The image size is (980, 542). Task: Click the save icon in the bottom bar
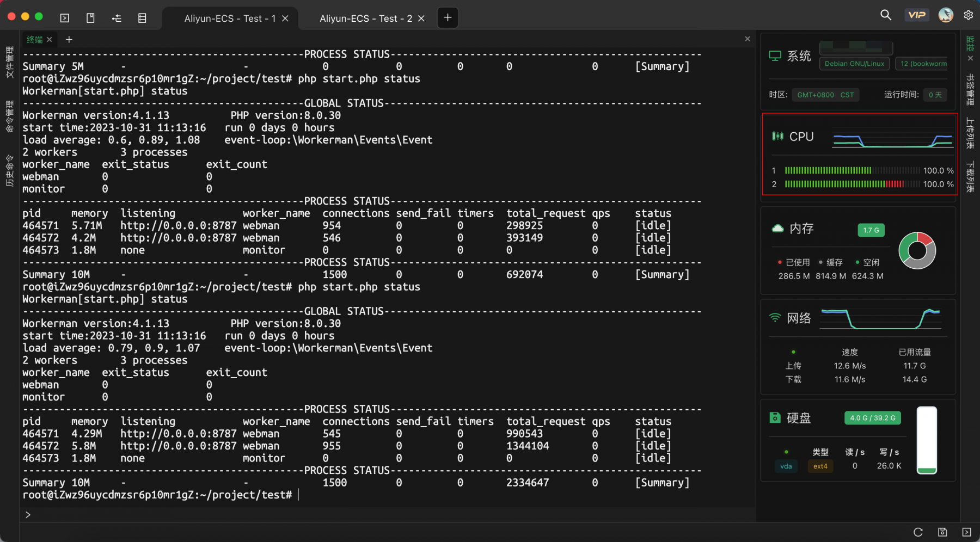(x=942, y=532)
